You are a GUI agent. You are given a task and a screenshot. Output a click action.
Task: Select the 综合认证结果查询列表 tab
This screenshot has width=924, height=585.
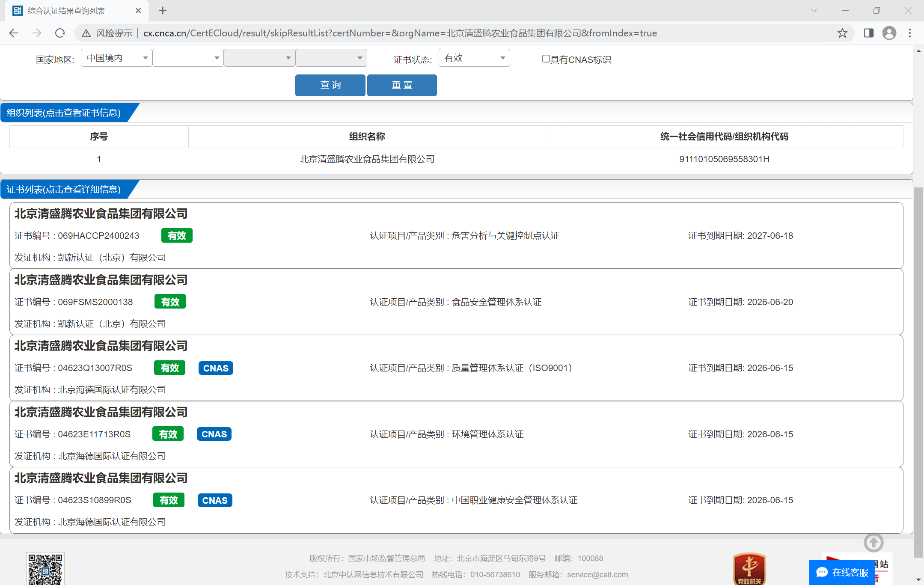[77, 11]
